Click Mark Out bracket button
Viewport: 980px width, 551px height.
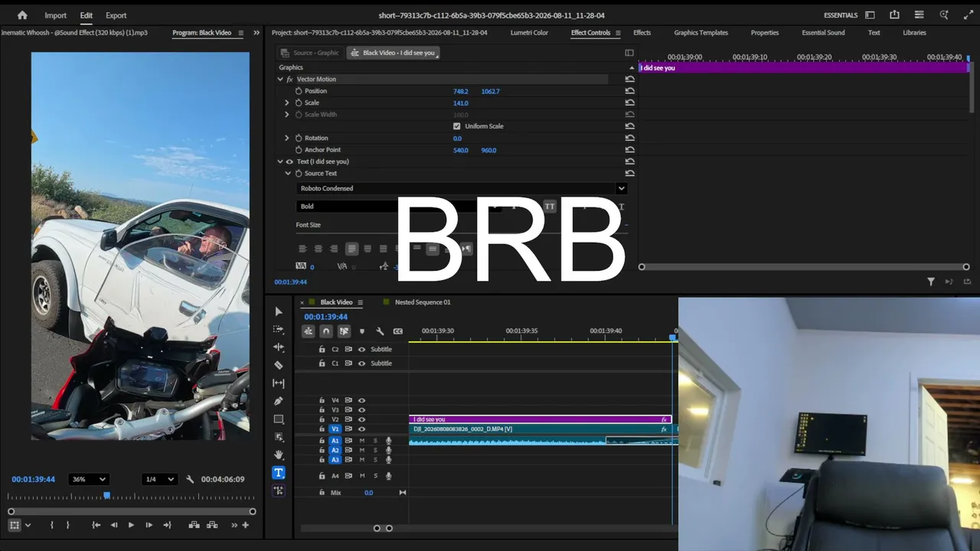click(x=67, y=525)
